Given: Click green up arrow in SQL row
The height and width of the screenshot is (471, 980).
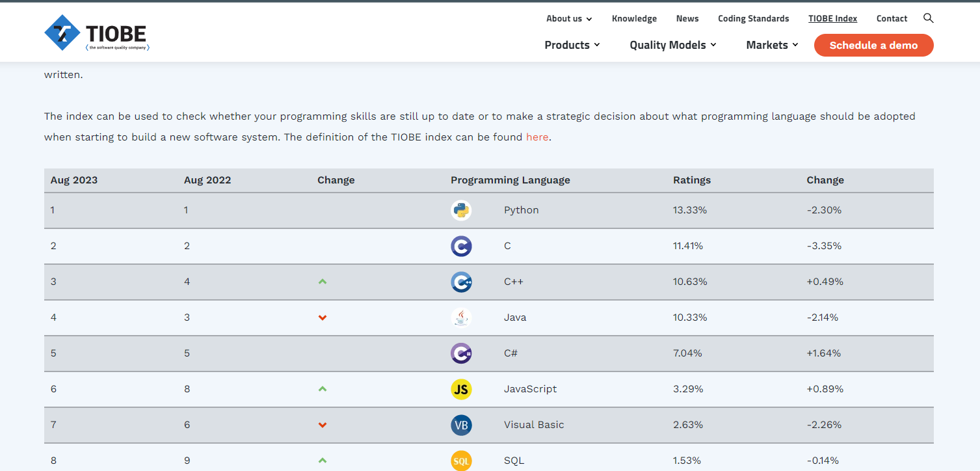Looking at the screenshot, I should 323,461.
